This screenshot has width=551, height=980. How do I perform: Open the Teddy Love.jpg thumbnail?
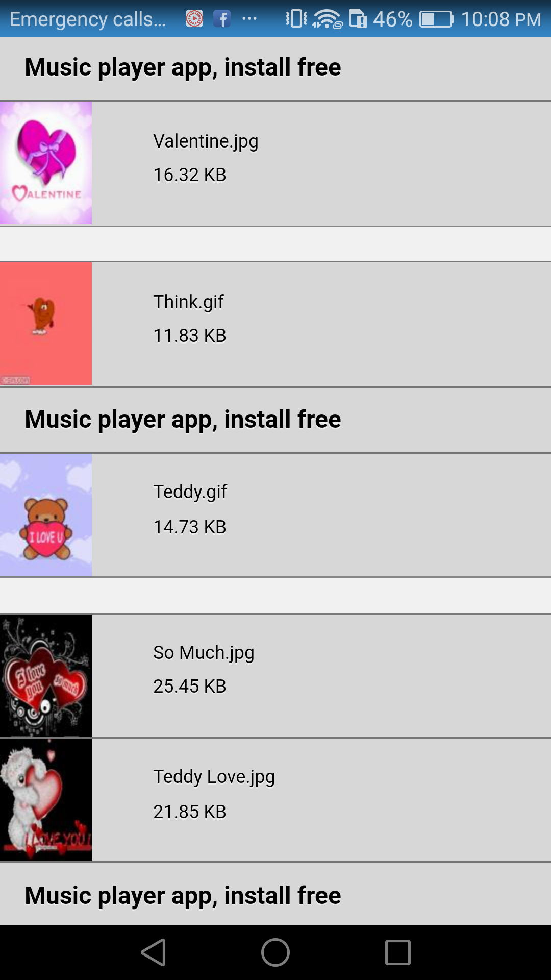pos(46,800)
